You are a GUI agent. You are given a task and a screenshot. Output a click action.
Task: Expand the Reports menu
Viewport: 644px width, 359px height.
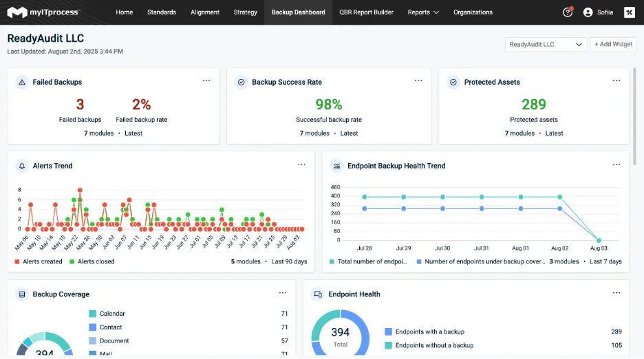(423, 12)
